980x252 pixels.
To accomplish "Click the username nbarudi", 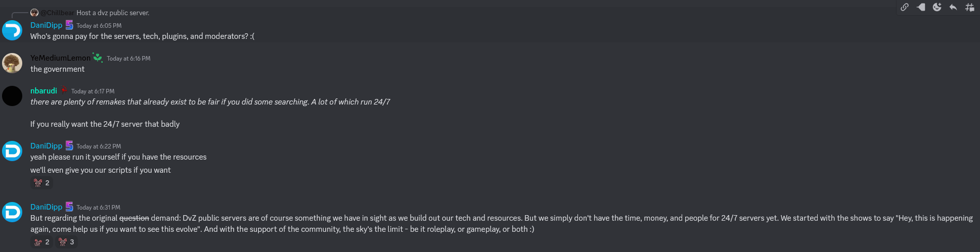I will click(x=43, y=91).
